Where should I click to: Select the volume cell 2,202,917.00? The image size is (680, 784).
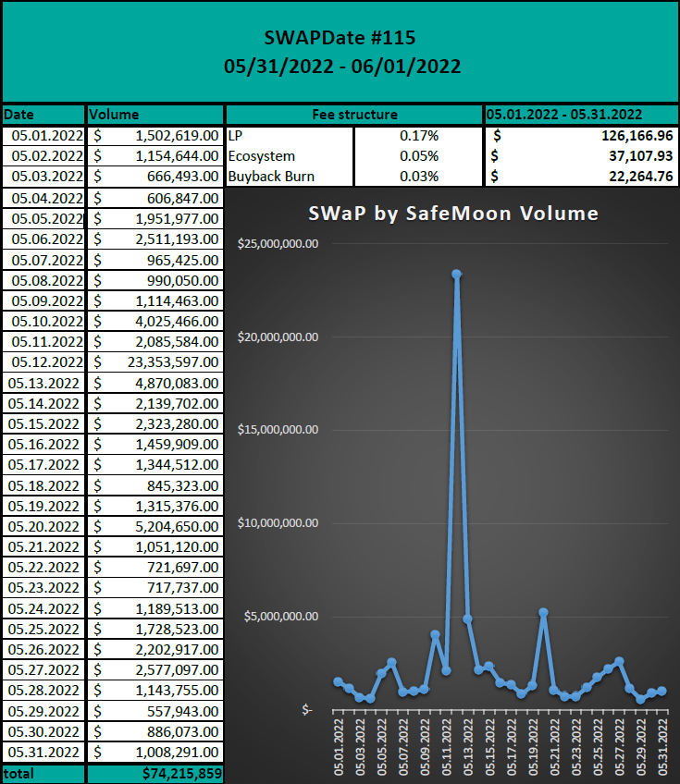tap(155, 650)
